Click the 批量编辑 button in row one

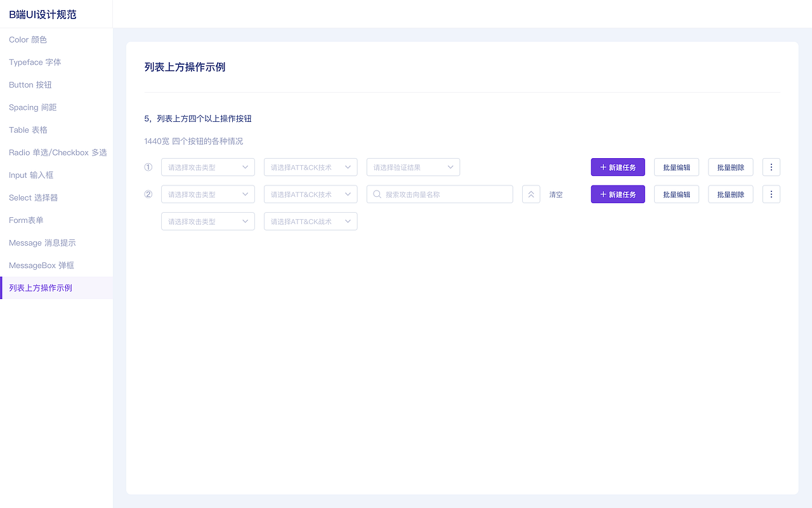click(676, 167)
